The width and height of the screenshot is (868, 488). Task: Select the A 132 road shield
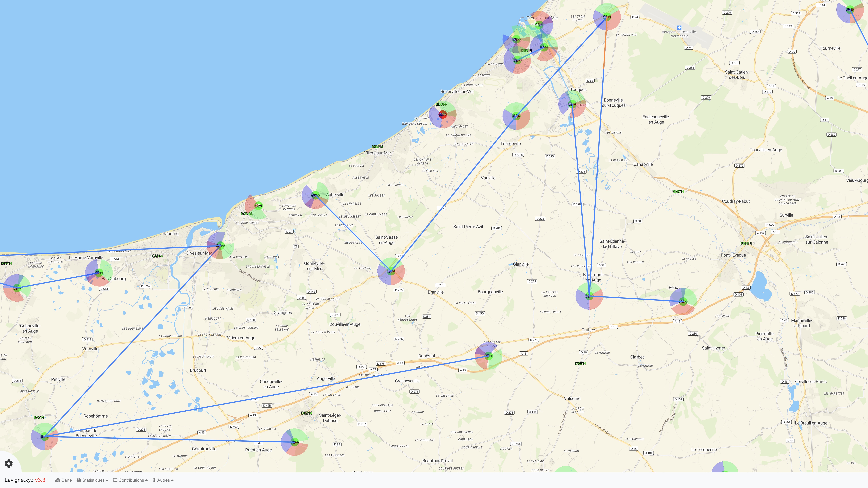point(761,233)
